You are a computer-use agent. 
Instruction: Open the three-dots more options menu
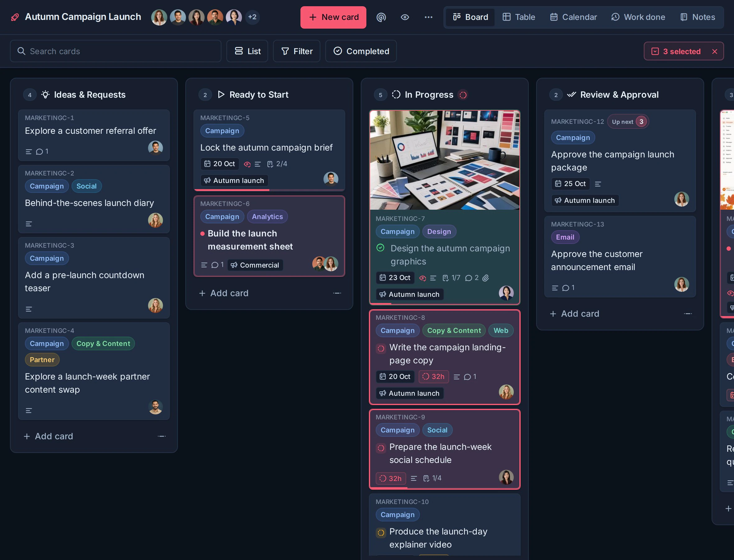point(429,17)
